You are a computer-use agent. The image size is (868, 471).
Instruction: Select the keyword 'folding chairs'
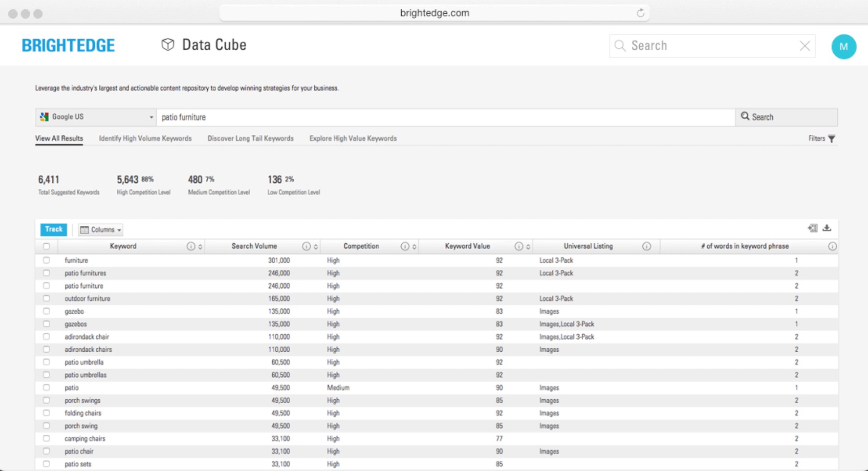pyautogui.click(x=83, y=413)
